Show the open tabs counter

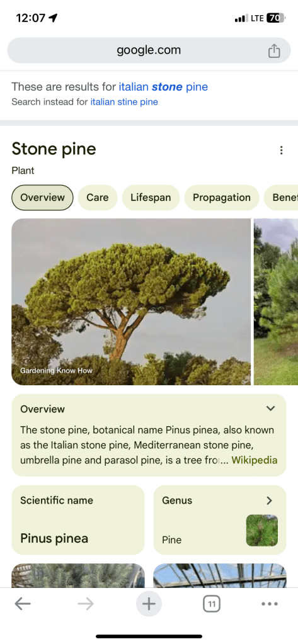(x=212, y=604)
